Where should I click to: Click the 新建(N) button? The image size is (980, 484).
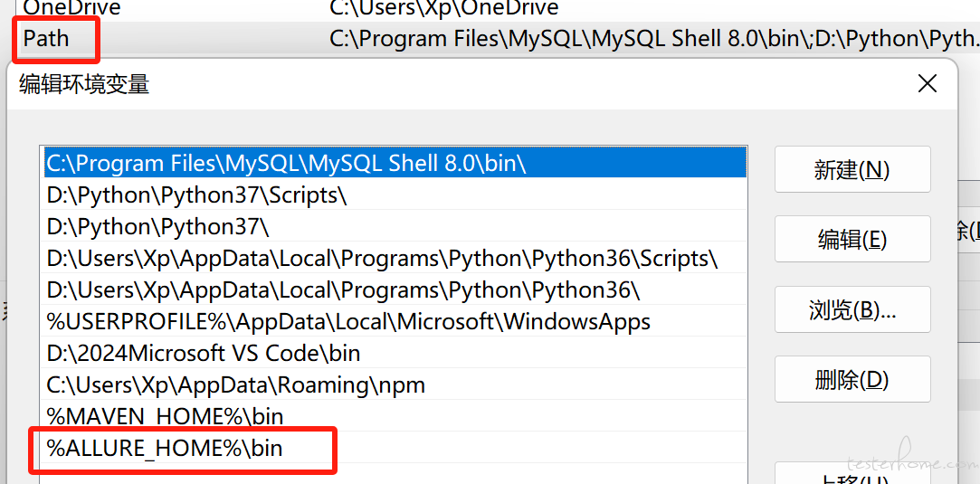pos(852,169)
